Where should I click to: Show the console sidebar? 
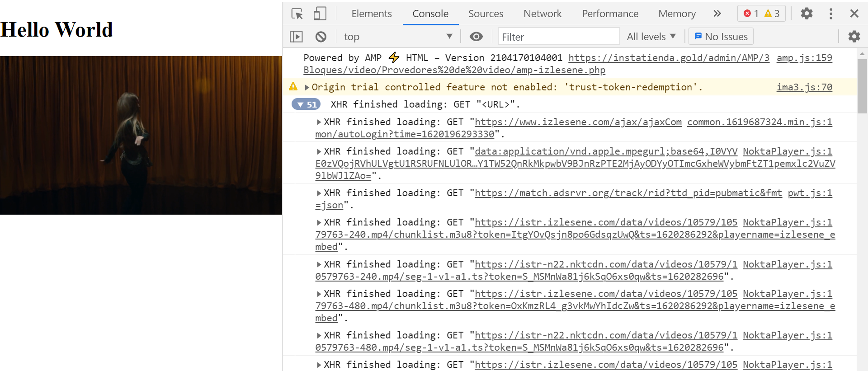296,37
